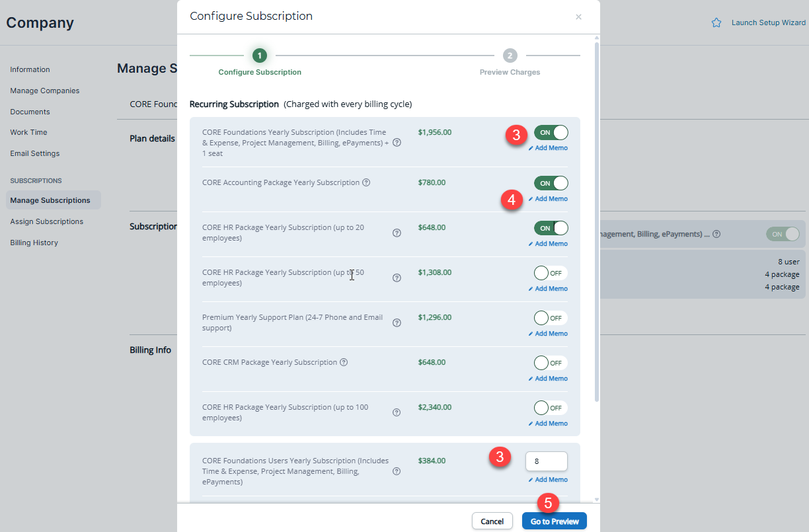The image size is (809, 532).
Task: Click the Add Memo pencil for CORE CRM Package
Action: (549, 378)
